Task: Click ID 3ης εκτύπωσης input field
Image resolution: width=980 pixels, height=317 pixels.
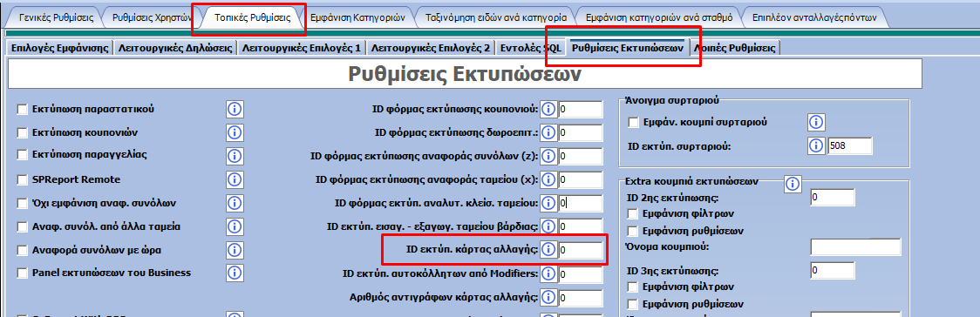Action: [833, 271]
